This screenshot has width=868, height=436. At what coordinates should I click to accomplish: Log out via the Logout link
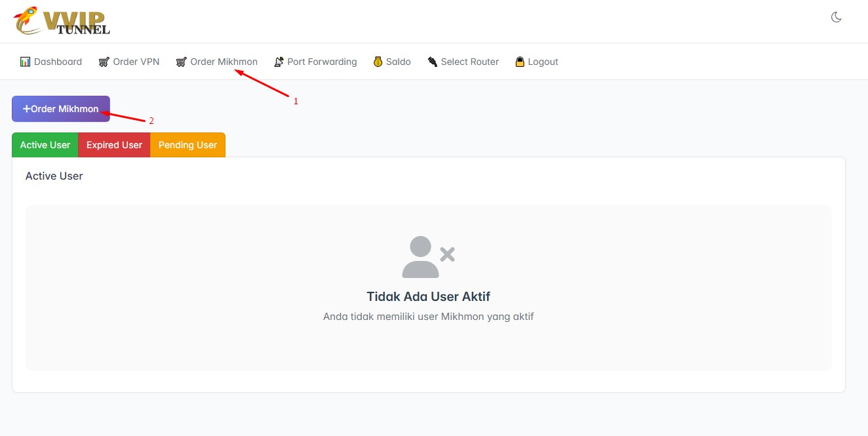[x=537, y=62]
